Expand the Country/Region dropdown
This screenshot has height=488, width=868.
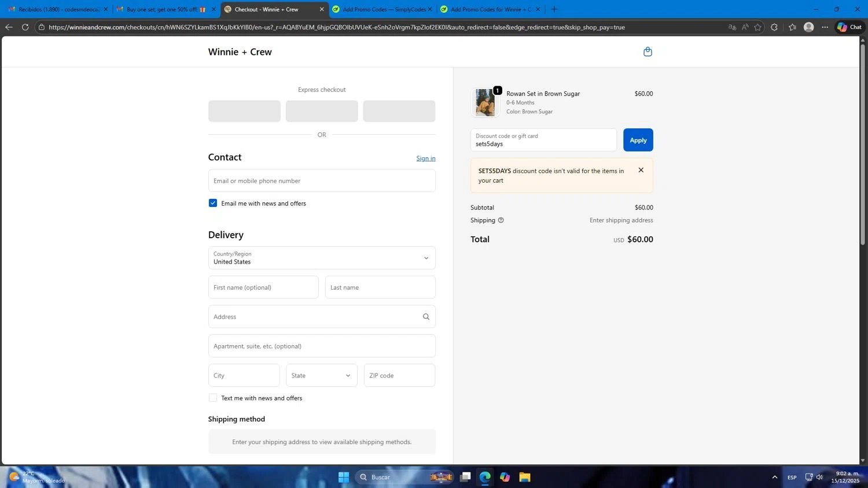point(322,258)
